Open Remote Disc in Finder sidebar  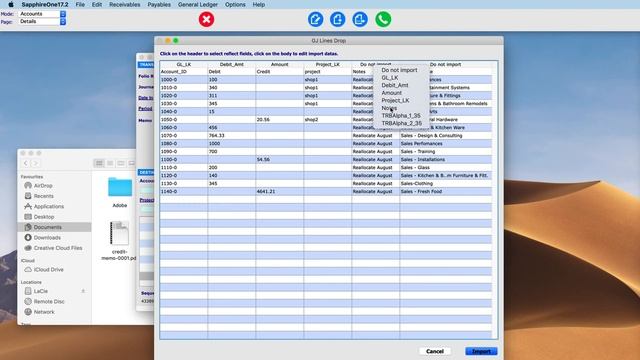tap(49, 302)
